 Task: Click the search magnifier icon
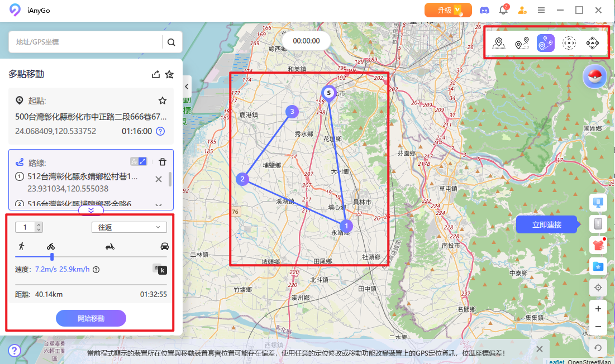[171, 42]
